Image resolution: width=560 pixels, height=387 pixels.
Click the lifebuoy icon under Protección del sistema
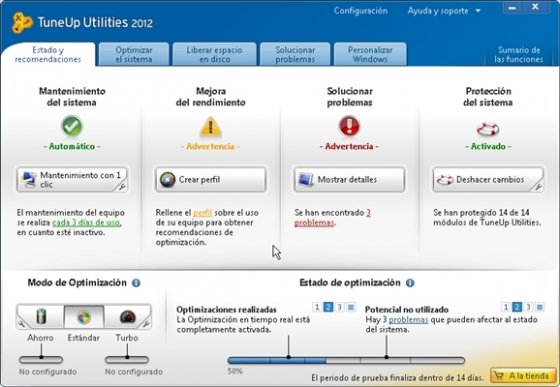click(x=488, y=129)
